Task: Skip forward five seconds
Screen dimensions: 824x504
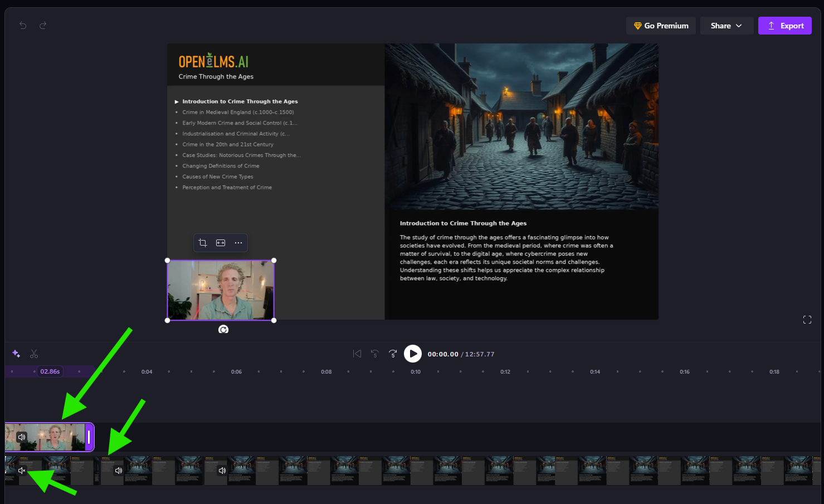Action: pyautogui.click(x=393, y=354)
